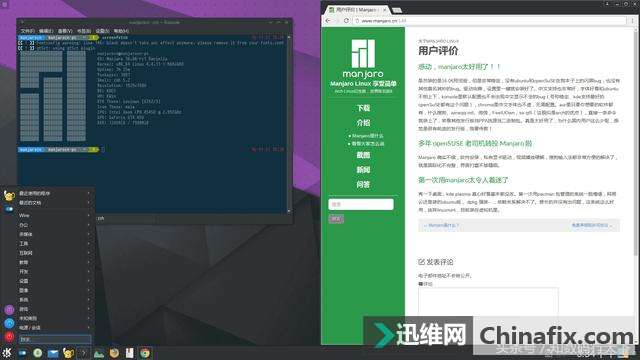The height and width of the screenshot is (360, 640).
Task: Open the blue file manager taskbar icon
Action: [53, 353]
